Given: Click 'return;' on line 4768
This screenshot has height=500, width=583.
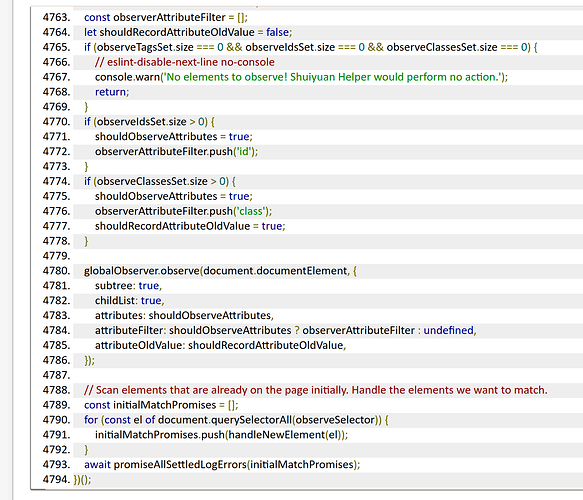Looking at the screenshot, I should click(112, 92).
